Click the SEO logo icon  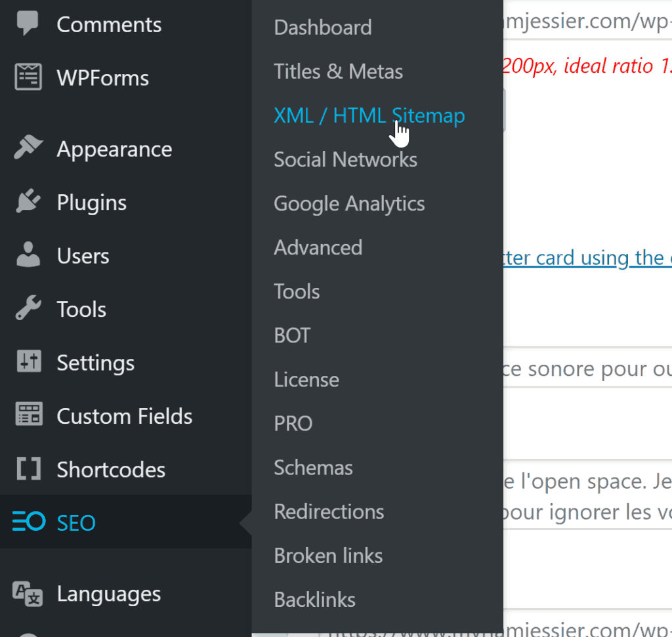click(29, 522)
